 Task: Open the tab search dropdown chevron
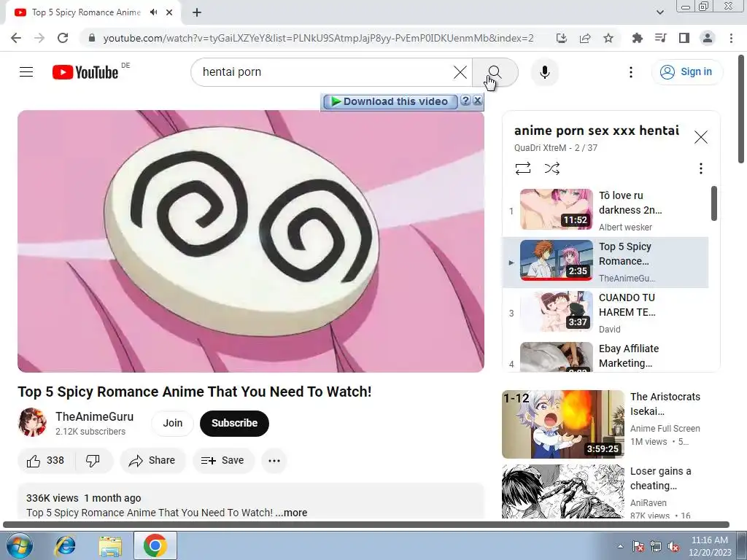659,12
